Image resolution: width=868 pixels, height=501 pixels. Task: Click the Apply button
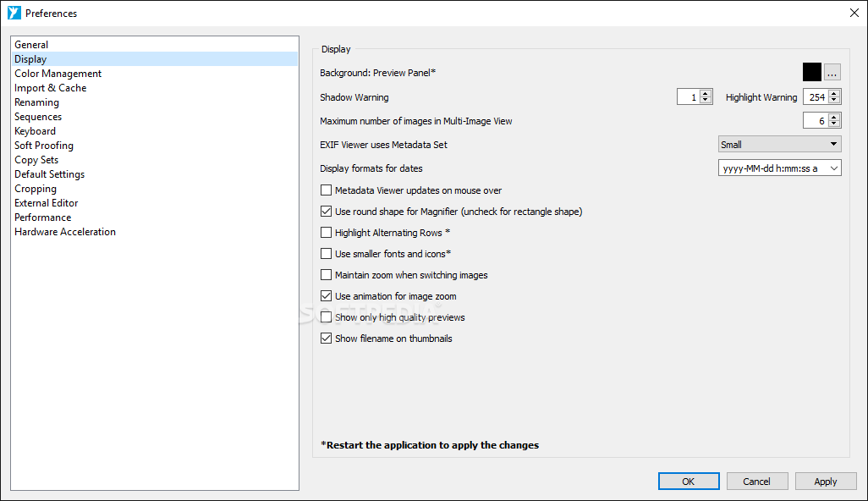pyautogui.click(x=826, y=482)
